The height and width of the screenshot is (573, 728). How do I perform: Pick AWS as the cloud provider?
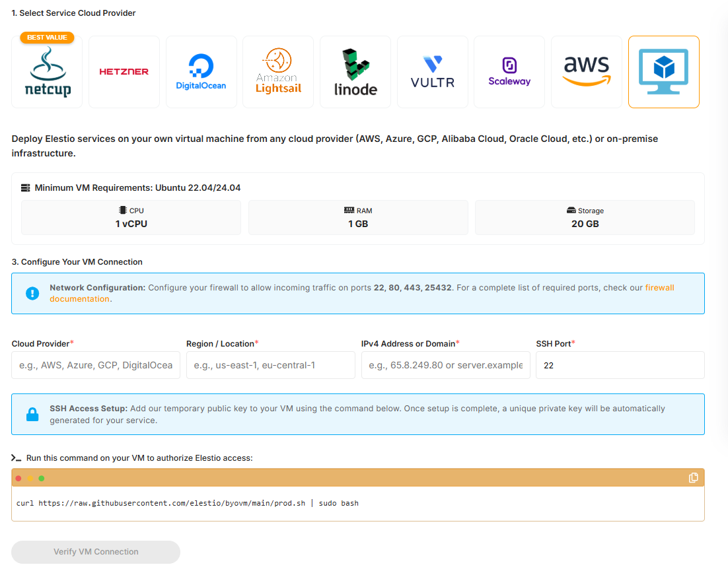point(587,71)
